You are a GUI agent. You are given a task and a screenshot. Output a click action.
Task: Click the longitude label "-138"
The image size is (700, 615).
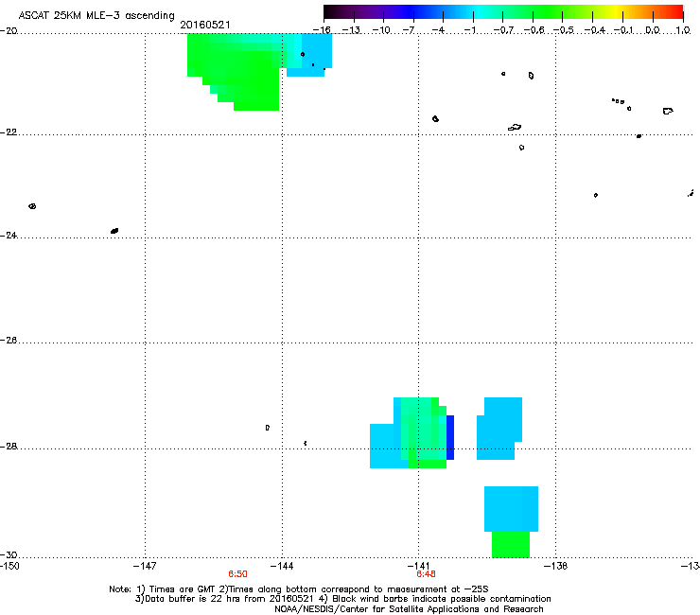point(556,566)
